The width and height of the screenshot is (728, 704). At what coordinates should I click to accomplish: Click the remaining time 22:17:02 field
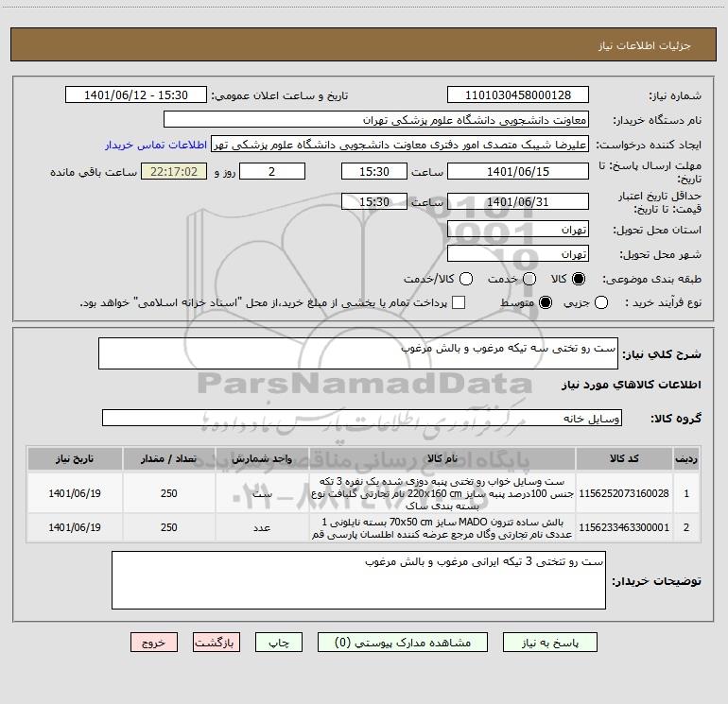click(174, 171)
